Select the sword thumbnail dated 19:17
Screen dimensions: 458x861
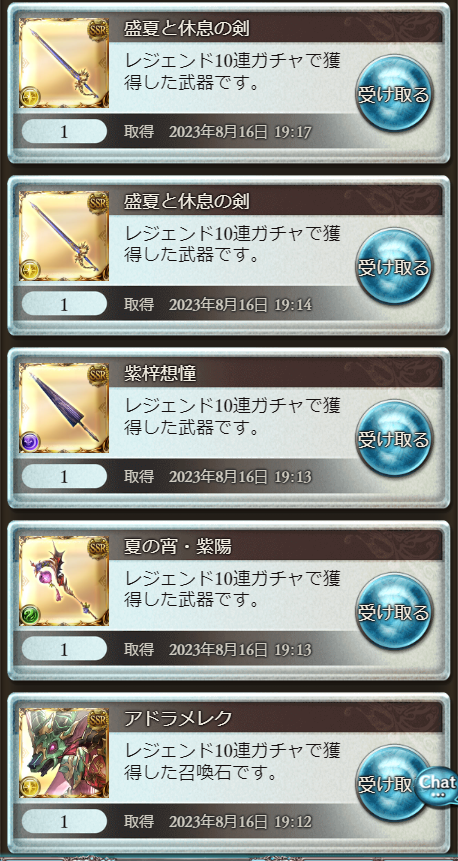[x=64, y=63]
